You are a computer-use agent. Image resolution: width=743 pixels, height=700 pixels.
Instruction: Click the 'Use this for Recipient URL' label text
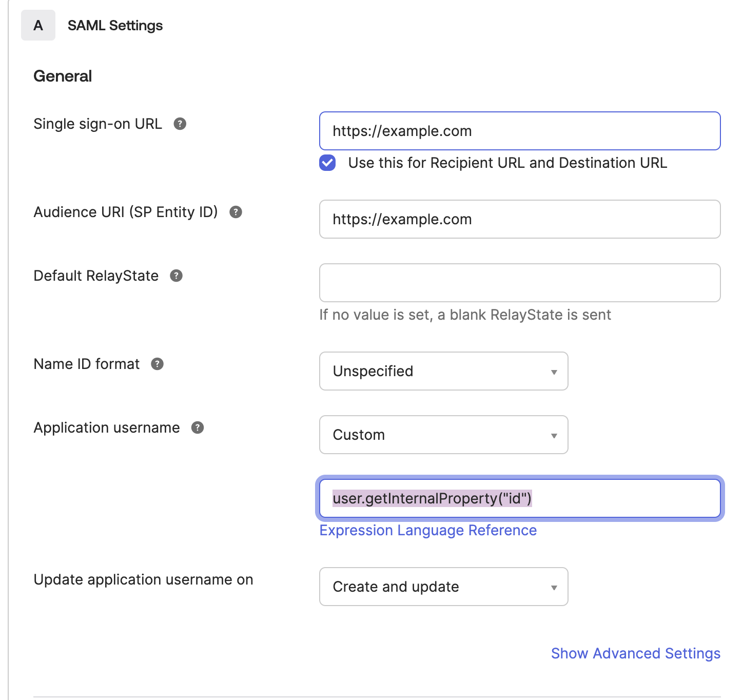[507, 163]
